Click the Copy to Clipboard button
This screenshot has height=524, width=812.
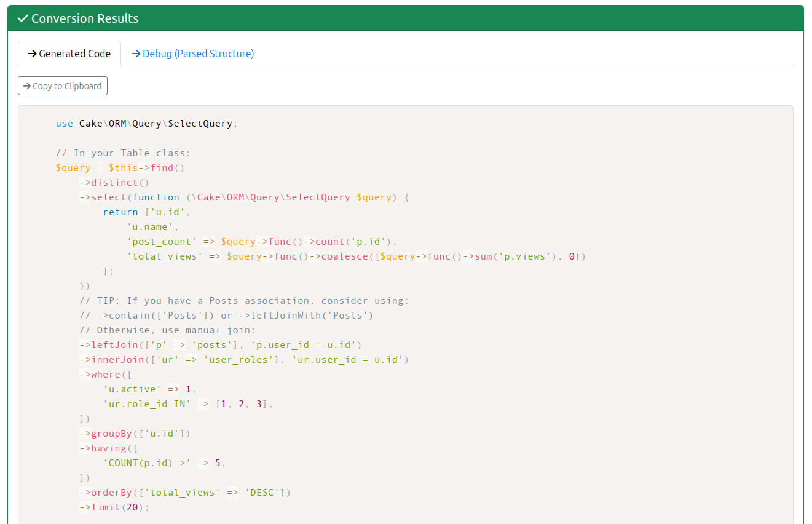[x=63, y=86]
